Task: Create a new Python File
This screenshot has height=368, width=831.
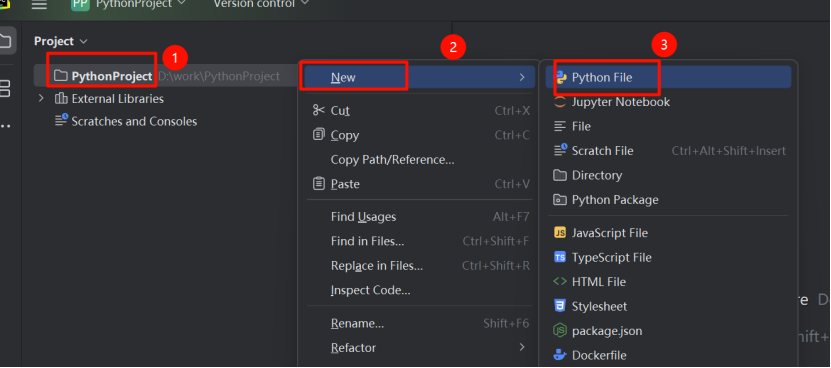Action: [668, 77]
